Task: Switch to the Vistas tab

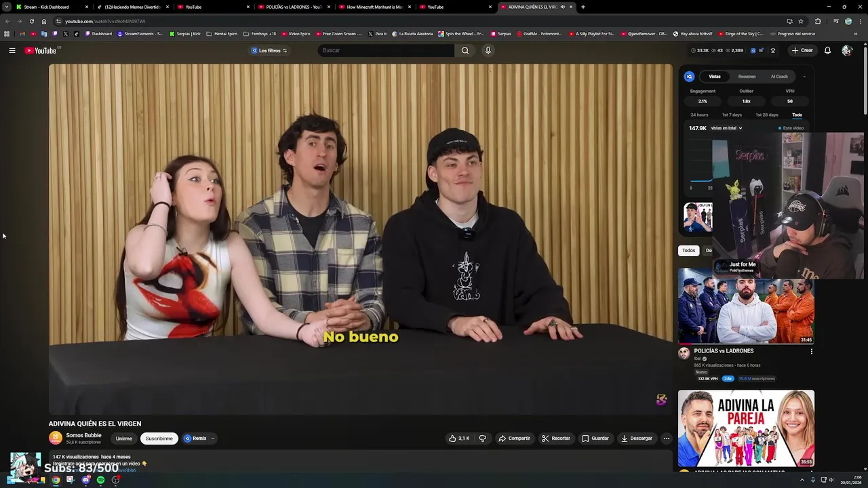Action: (x=715, y=77)
